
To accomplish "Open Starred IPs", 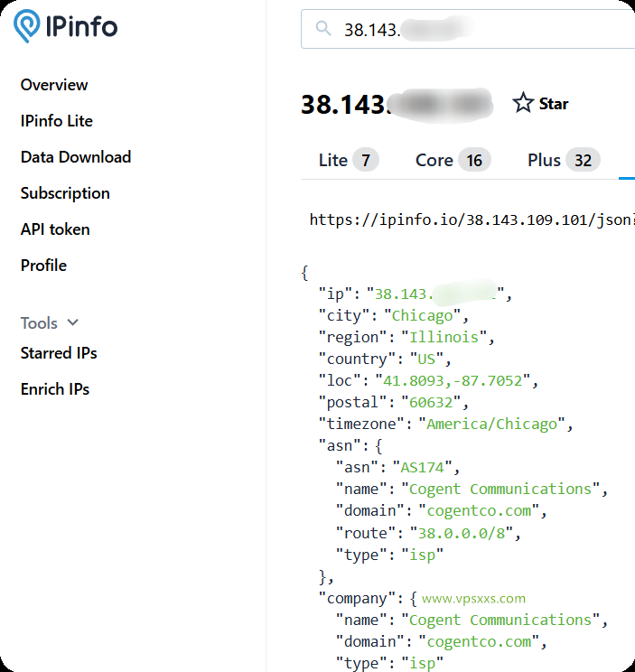I will tap(59, 353).
